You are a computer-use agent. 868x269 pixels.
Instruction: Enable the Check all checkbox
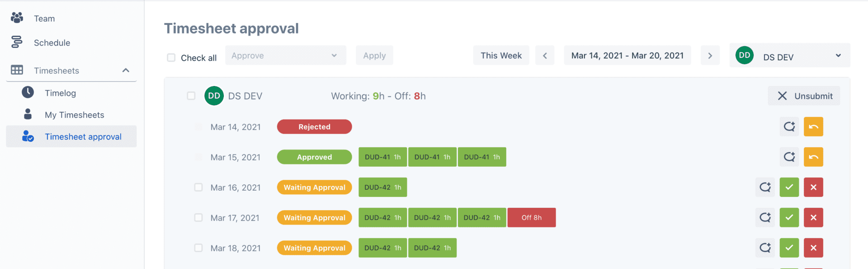point(171,58)
